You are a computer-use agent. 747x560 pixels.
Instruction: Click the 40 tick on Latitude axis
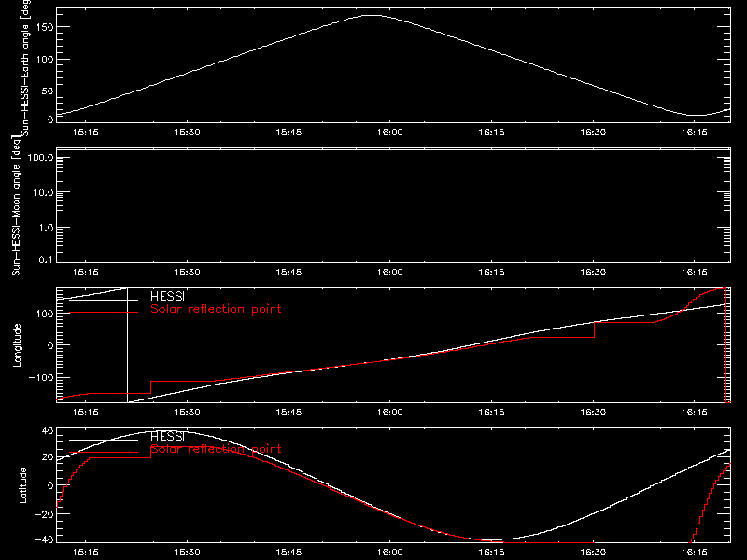48,431
